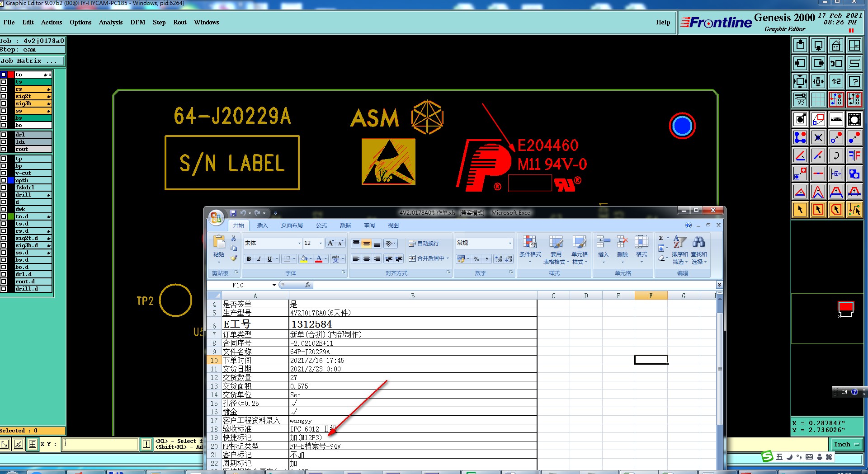Screen dimensions: 868x474
Task: Toggle the checkbox for layer v-cut
Action: 4,173
